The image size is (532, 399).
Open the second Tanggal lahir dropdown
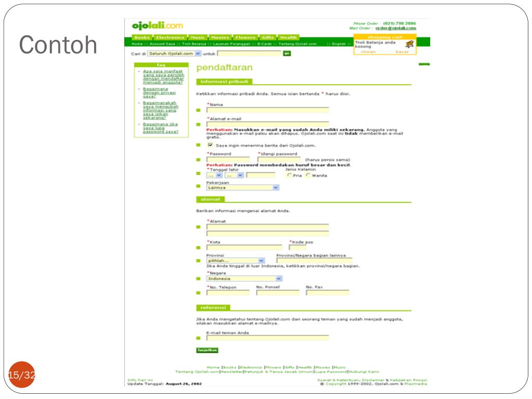pyautogui.click(x=234, y=176)
